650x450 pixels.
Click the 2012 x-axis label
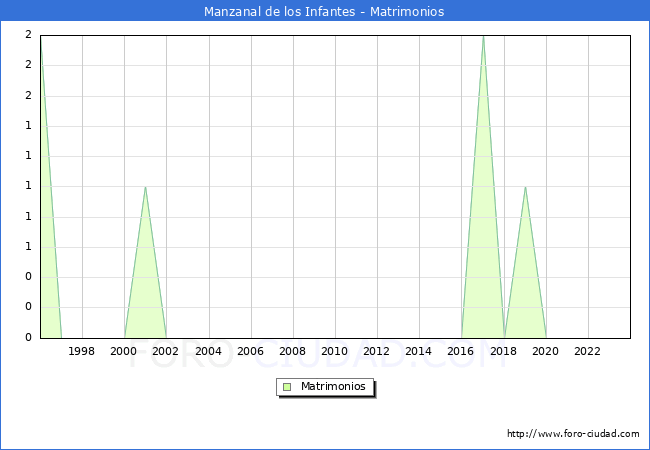point(376,351)
